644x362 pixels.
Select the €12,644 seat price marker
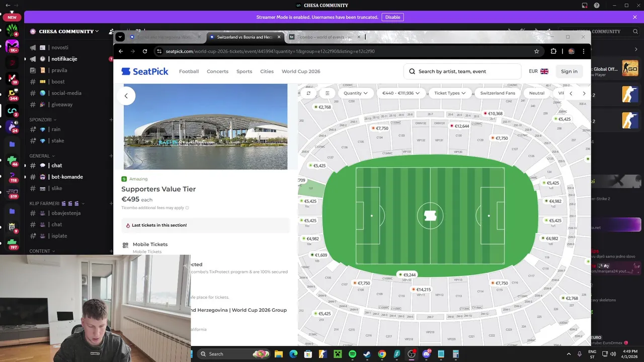pyautogui.click(x=460, y=126)
